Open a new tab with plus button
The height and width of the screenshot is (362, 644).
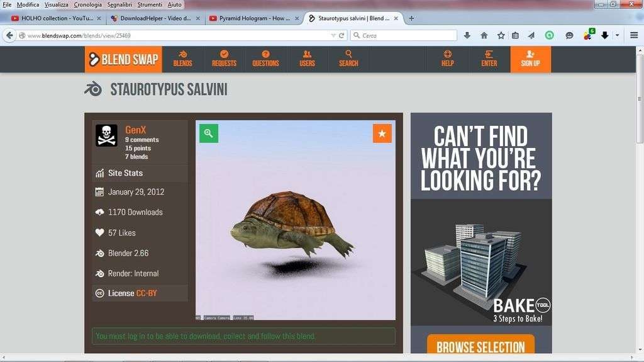[x=411, y=18]
